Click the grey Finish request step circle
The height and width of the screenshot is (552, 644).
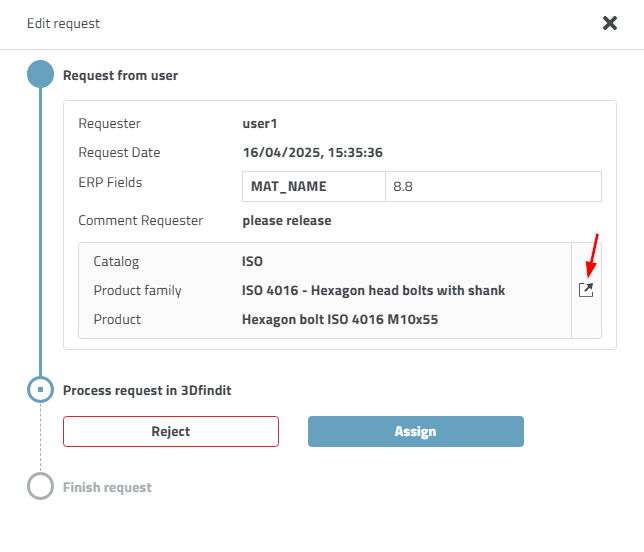(x=40, y=487)
